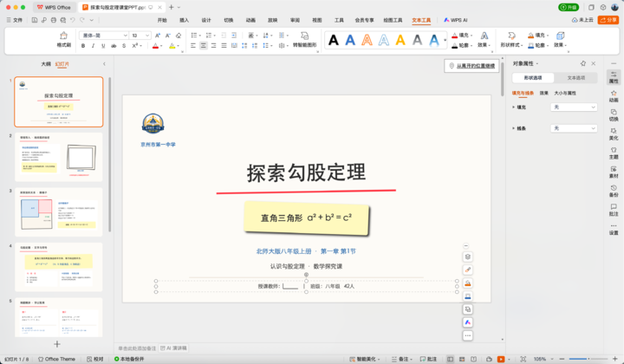Switch to reading view in status bar

click(473, 359)
